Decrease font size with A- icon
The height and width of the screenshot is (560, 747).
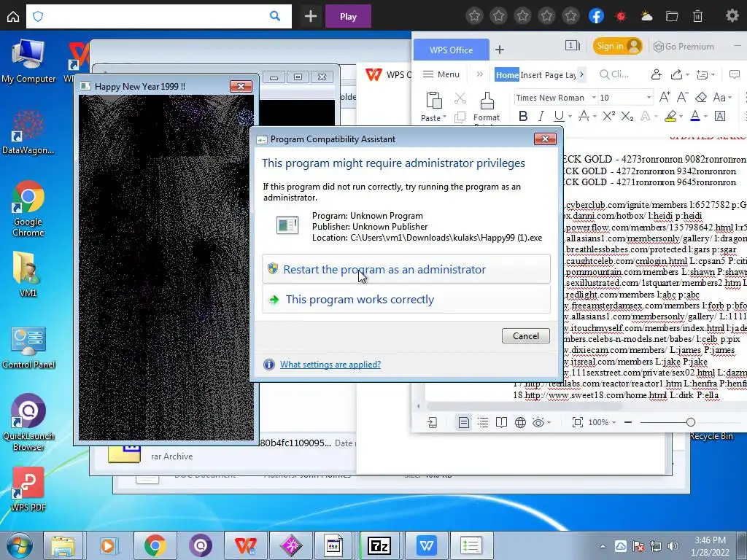coord(682,97)
